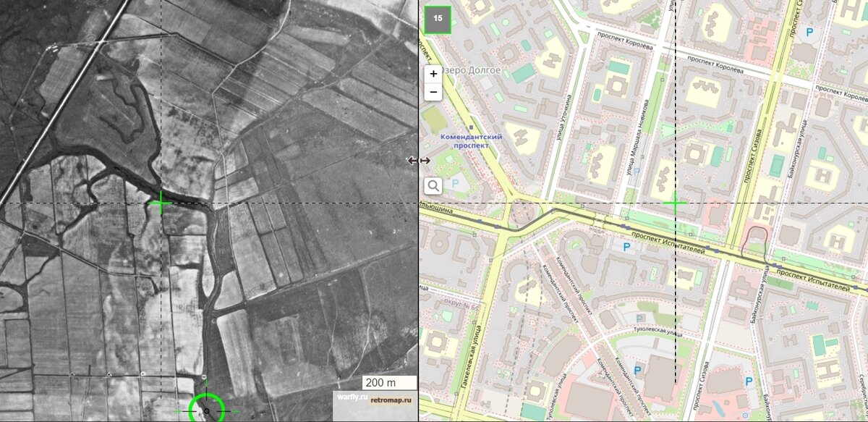Grab the split-view double-arrow handle

(419, 161)
